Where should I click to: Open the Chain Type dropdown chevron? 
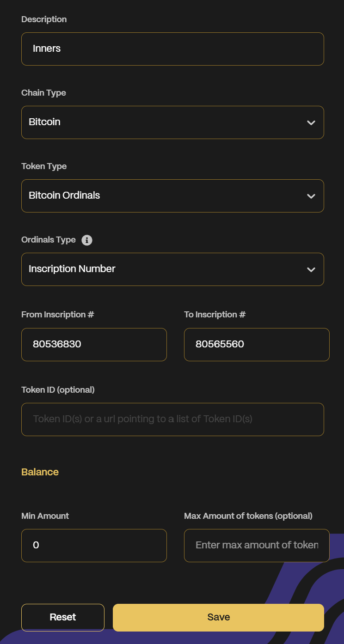click(311, 122)
